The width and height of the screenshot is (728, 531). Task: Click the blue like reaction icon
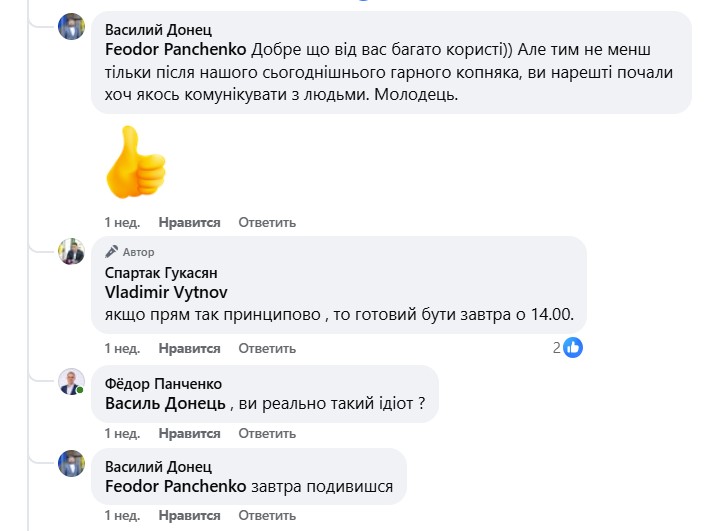pyautogui.click(x=573, y=348)
